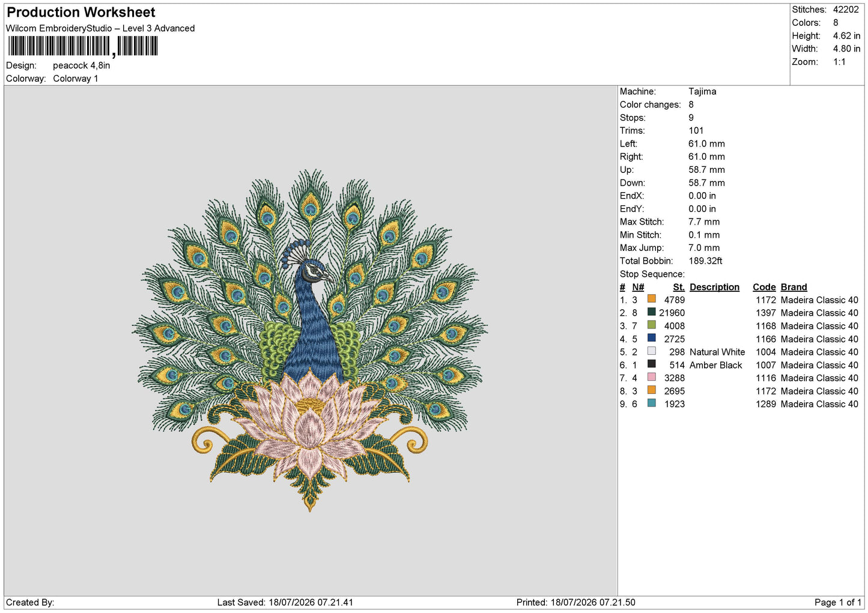Click the light green swatch in row 3

[652, 325]
